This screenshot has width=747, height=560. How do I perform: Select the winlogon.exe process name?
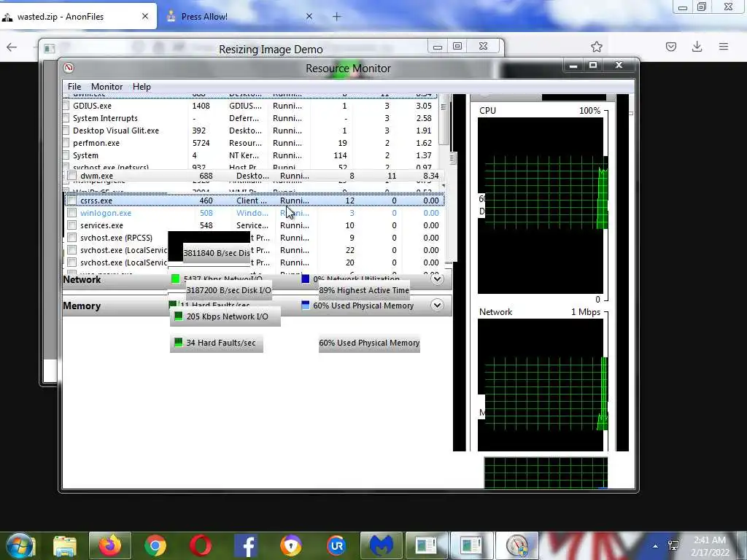pos(106,213)
